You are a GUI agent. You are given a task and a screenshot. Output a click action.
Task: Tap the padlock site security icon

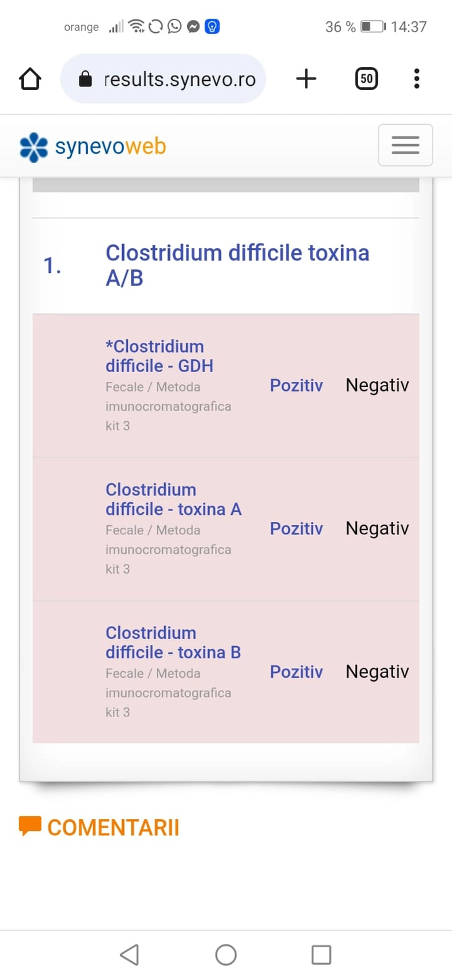pos(85,79)
